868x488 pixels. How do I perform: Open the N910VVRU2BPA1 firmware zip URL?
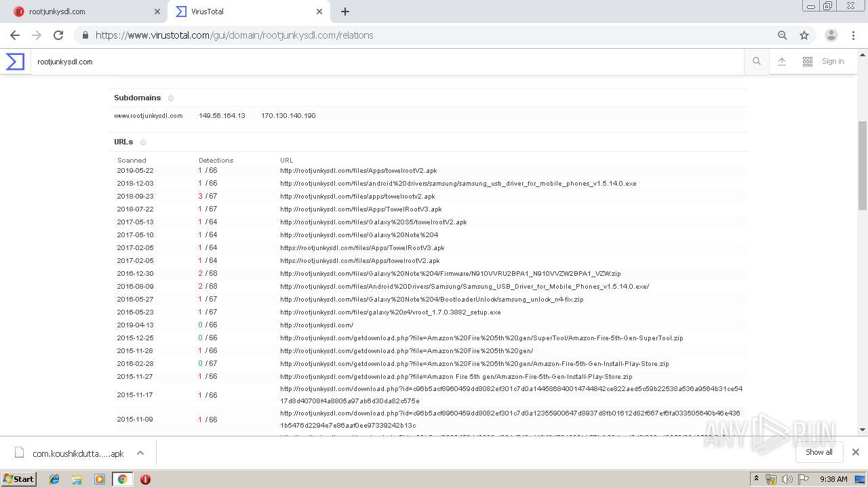[x=450, y=274]
